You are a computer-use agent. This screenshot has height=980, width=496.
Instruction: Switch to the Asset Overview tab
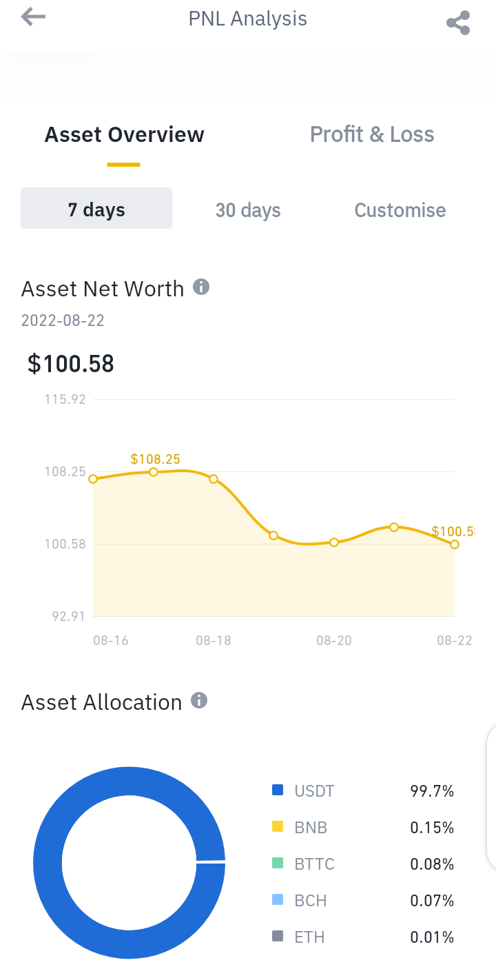124,134
